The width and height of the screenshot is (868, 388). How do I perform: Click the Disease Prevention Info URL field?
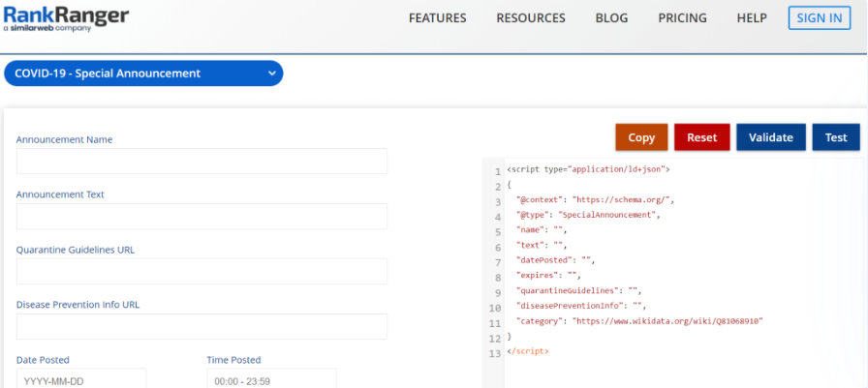coord(201,327)
